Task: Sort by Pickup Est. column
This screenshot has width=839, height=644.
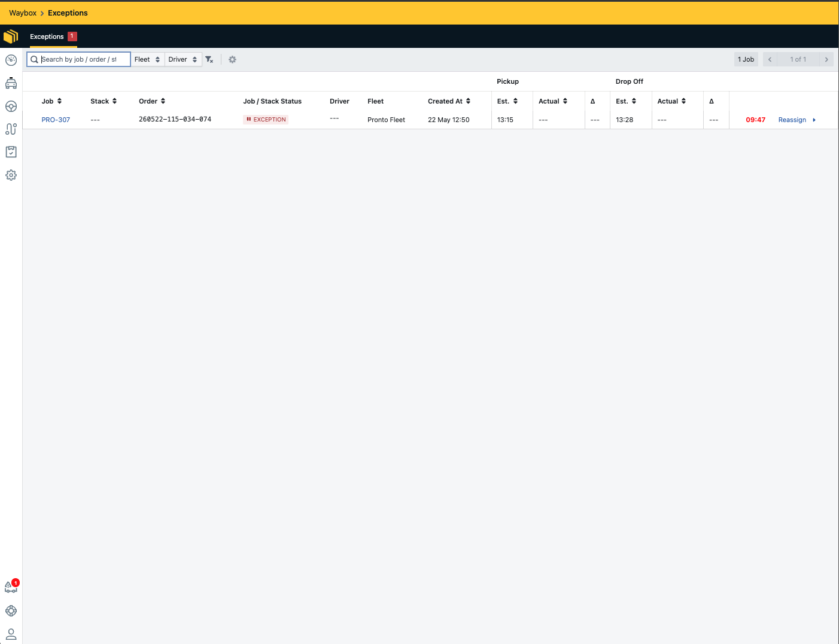Action: click(507, 101)
